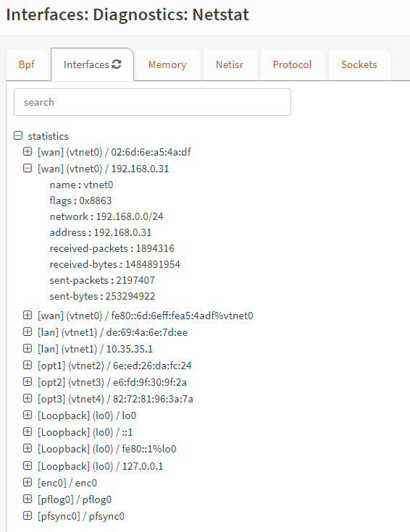Switch to the Protocol tab

click(292, 64)
